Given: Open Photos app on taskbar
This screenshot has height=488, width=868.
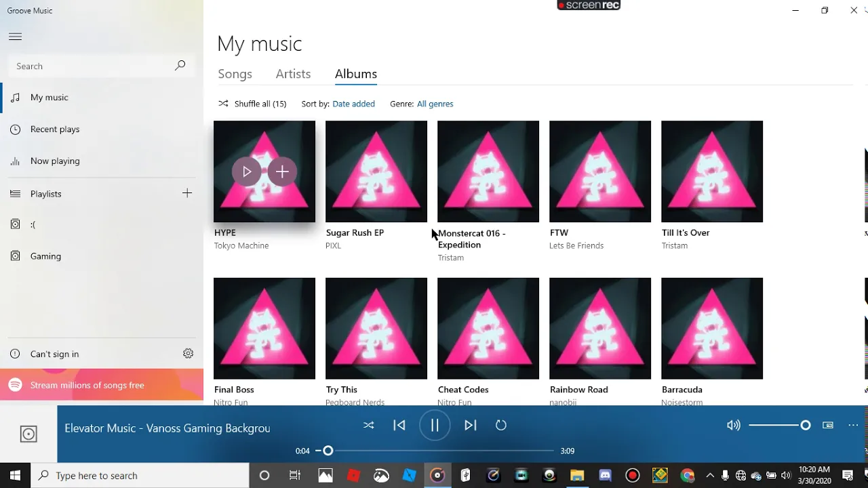Looking at the screenshot, I should click(x=325, y=475).
